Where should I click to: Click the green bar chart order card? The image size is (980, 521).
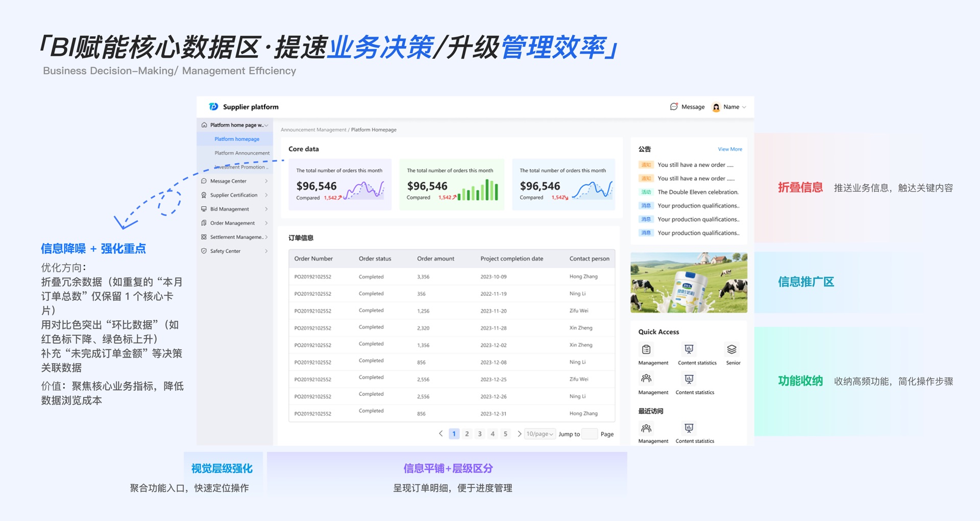tap(452, 184)
